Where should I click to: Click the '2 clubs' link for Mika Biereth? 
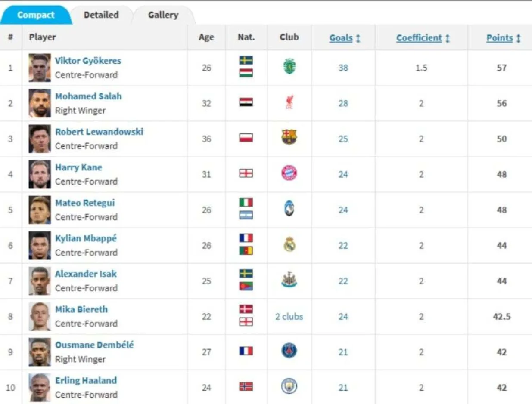[289, 317]
